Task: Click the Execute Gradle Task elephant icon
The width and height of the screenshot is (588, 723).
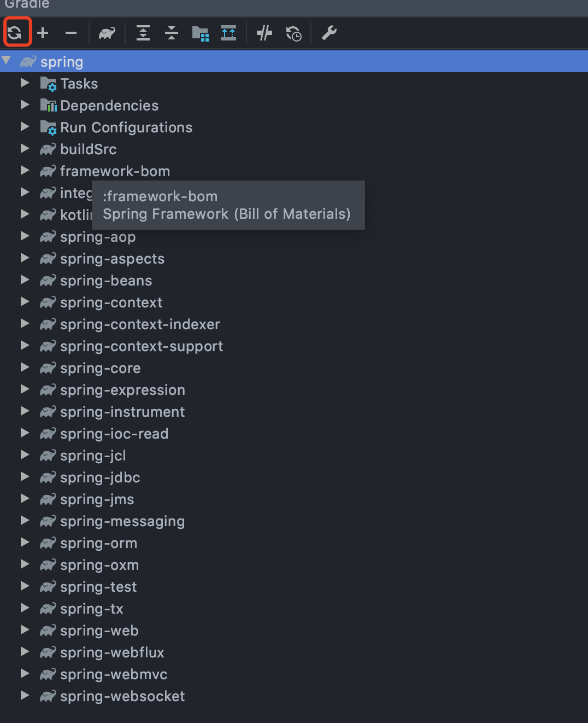Action: (x=107, y=33)
